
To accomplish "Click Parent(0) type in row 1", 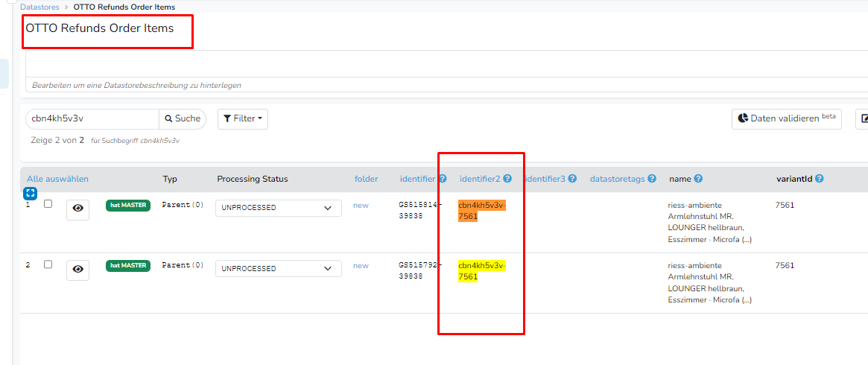I will (183, 205).
